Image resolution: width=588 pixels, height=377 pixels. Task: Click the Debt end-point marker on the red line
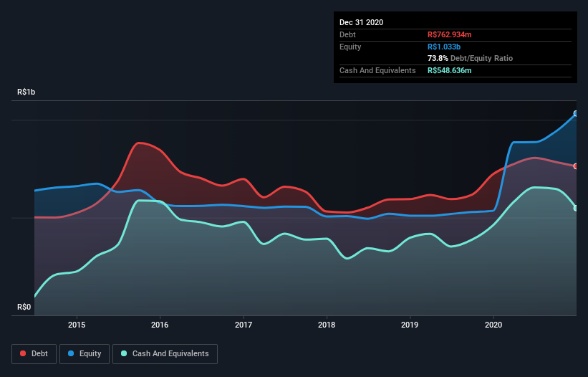tap(576, 166)
